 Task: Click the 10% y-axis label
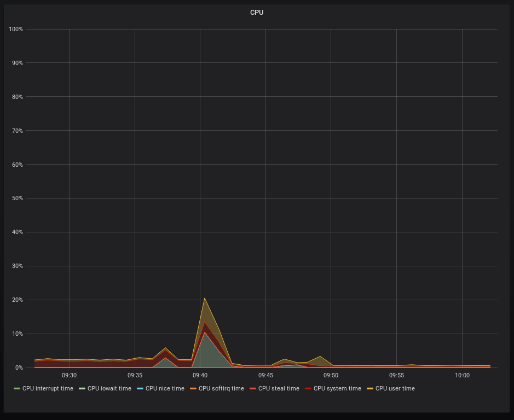tap(18, 334)
